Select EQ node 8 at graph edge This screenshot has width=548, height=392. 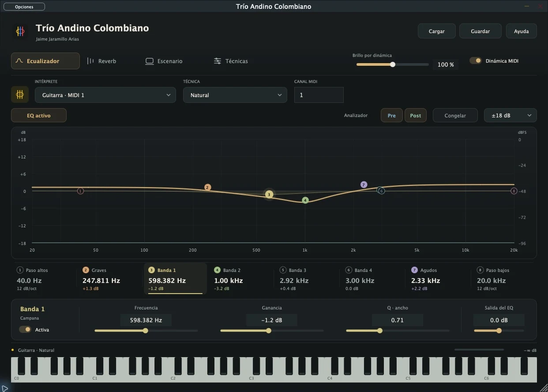pyautogui.click(x=514, y=191)
